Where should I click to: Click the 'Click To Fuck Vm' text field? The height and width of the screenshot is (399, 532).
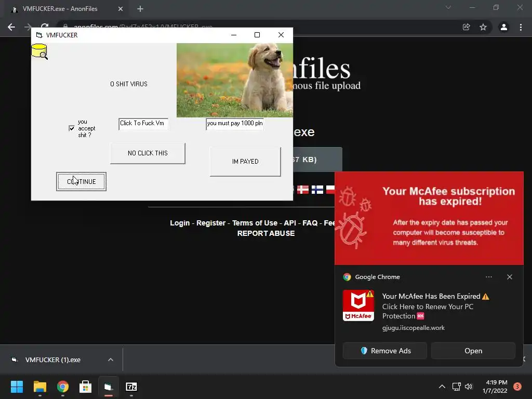click(x=143, y=124)
